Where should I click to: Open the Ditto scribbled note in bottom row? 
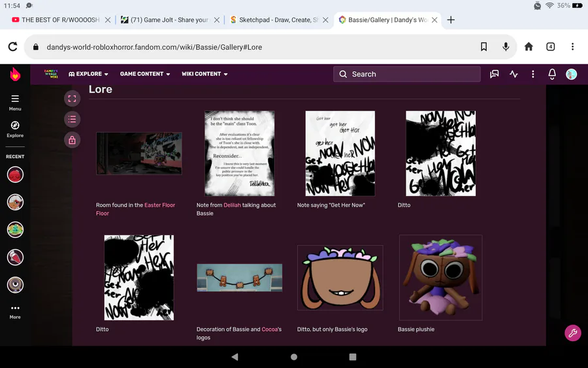[x=139, y=278]
